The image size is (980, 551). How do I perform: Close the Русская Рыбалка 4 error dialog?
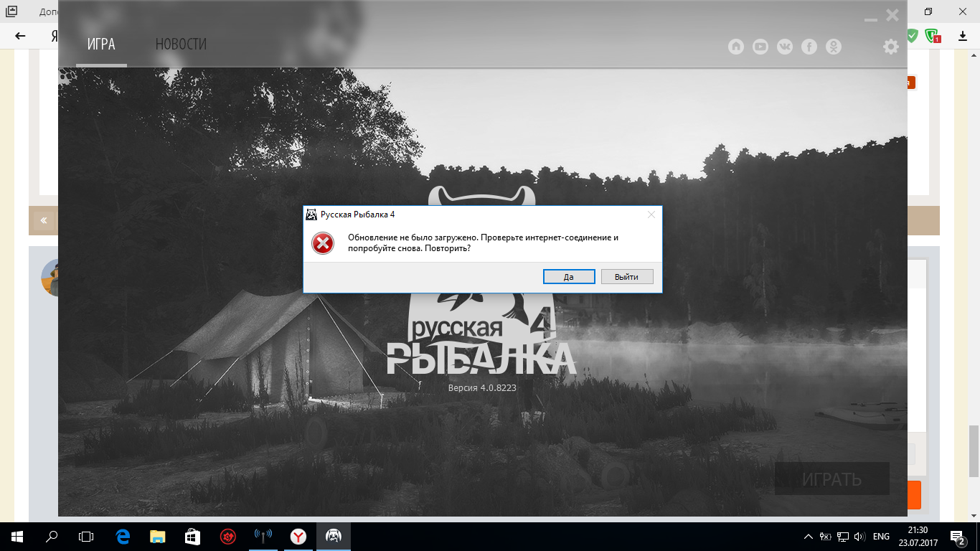tap(651, 215)
